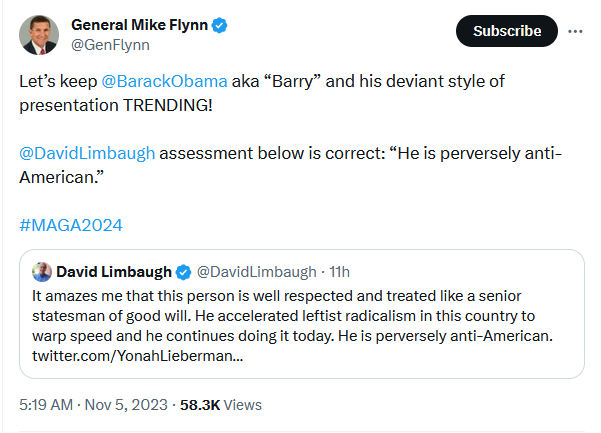The width and height of the screenshot is (601, 433).
Task: View the 58.3K Views count
Action: 220,405
